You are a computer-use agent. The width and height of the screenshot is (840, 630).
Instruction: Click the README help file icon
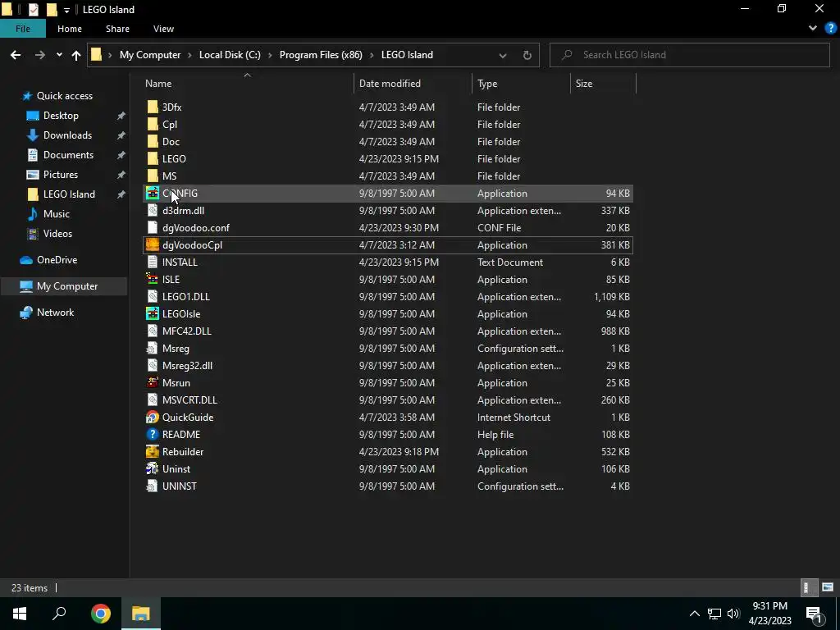click(153, 435)
